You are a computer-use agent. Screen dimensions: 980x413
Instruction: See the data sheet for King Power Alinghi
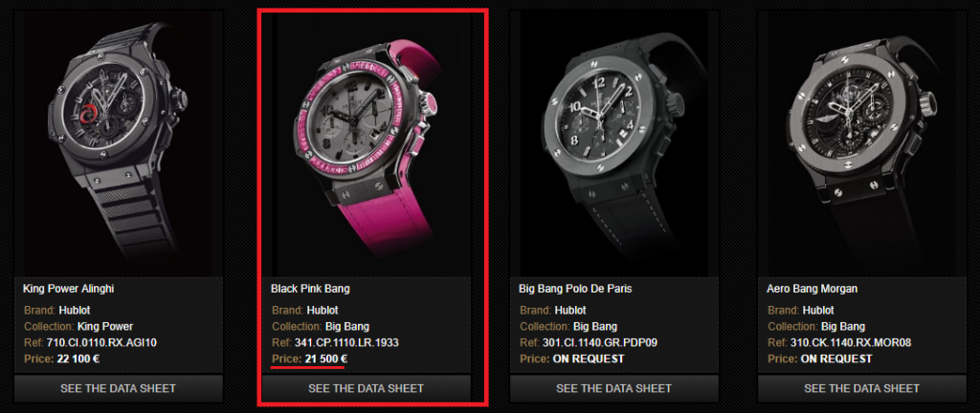pyautogui.click(x=118, y=388)
